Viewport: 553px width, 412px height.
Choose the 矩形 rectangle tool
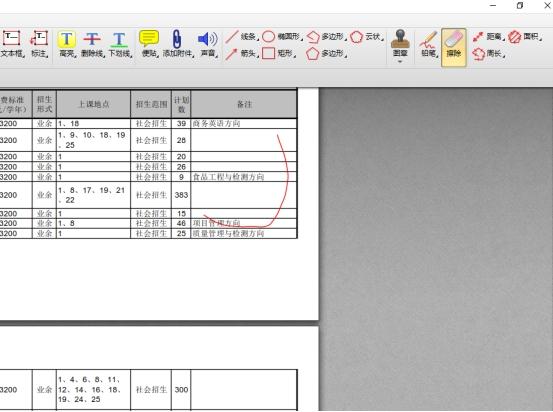279,53
